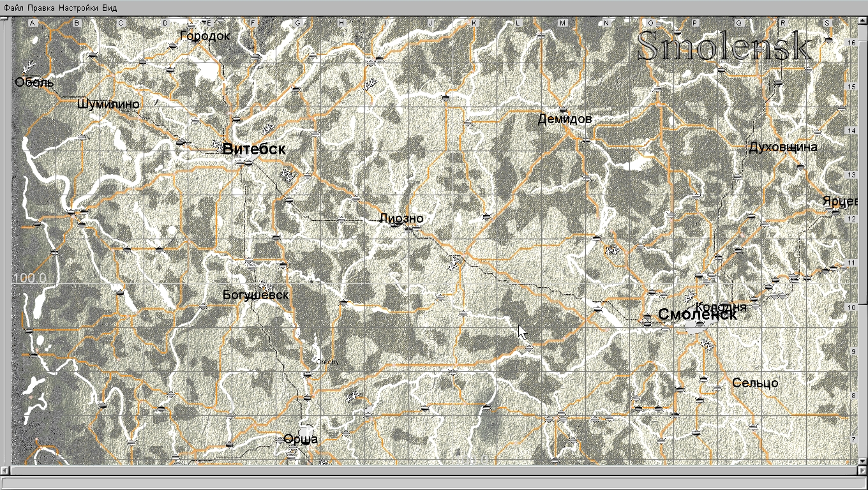Select the Городок town label

coord(205,36)
